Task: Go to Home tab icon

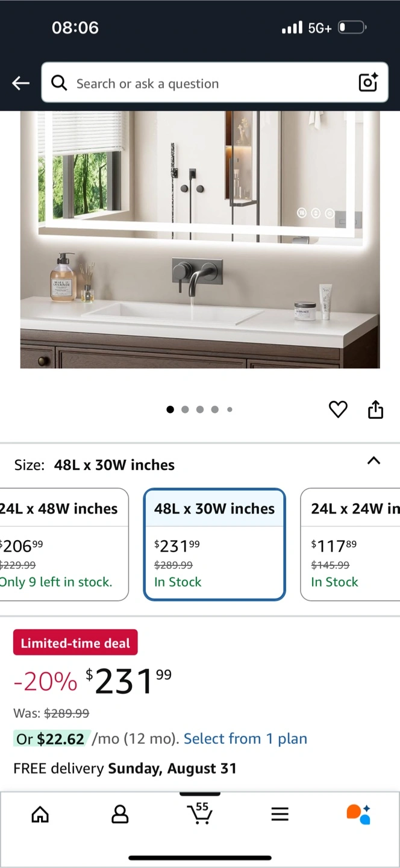Action: [40, 814]
